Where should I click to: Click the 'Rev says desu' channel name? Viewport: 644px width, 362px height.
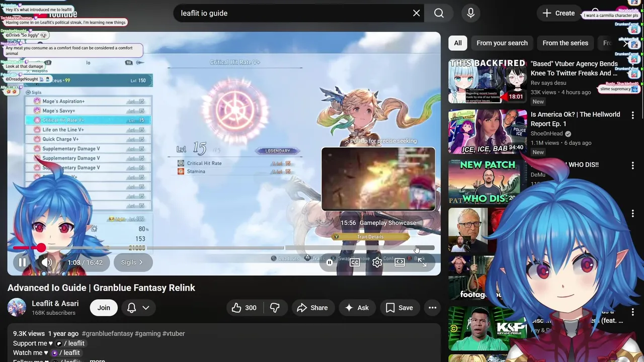pyautogui.click(x=548, y=82)
